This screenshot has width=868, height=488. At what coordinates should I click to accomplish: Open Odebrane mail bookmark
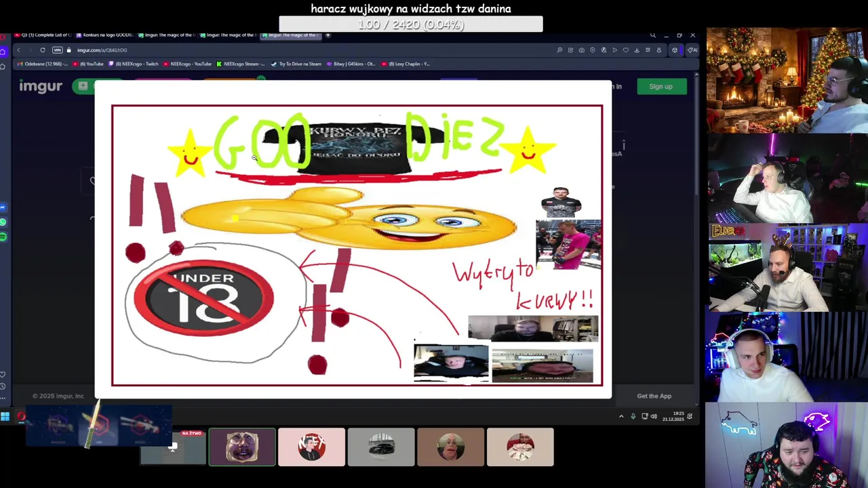pyautogui.click(x=43, y=64)
